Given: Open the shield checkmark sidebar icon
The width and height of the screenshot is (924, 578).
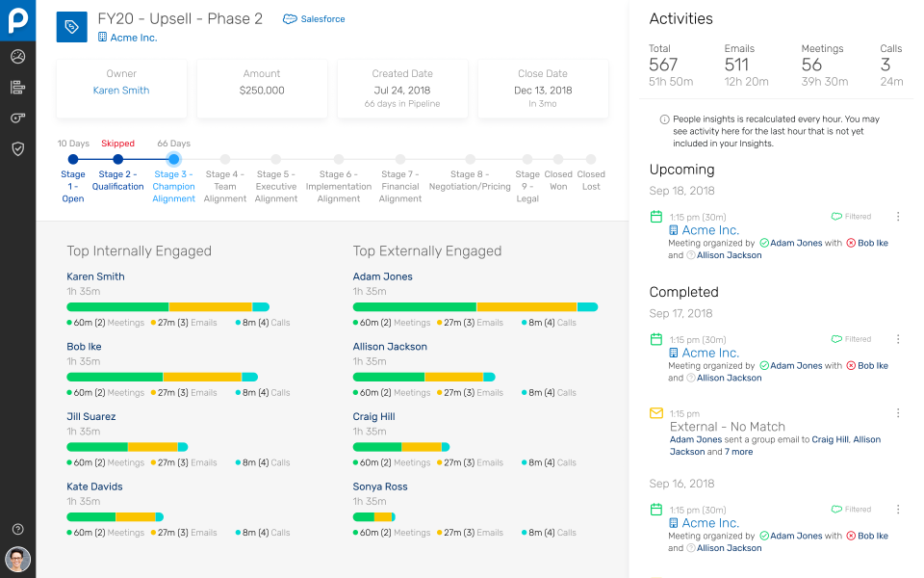Looking at the screenshot, I should click(17, 148).
